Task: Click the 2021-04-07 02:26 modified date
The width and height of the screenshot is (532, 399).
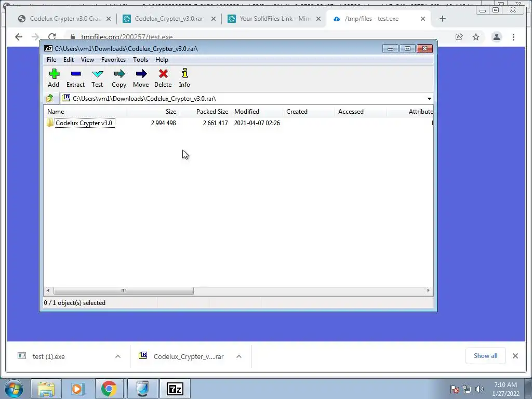Action: point(257,123)
